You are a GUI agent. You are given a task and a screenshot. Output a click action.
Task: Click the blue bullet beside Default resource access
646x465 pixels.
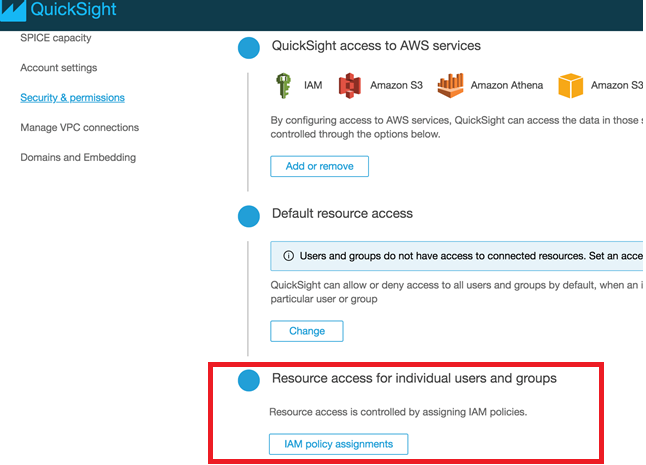pyautogui.click(x=248, y=214)
